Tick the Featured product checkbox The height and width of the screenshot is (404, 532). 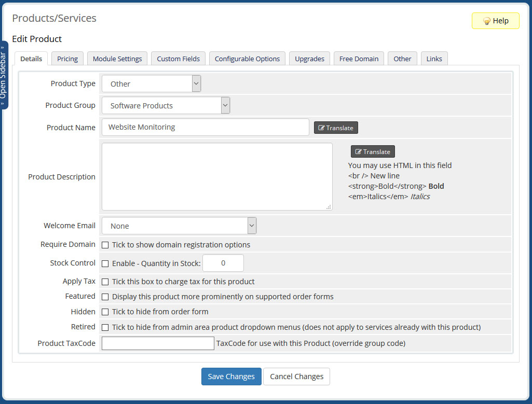105,297
